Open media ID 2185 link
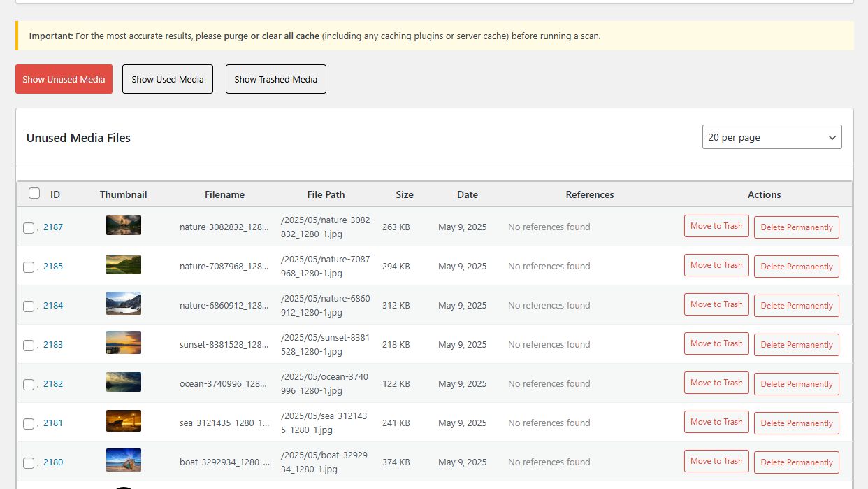This screenshot has width=868, height=489. 53,266
